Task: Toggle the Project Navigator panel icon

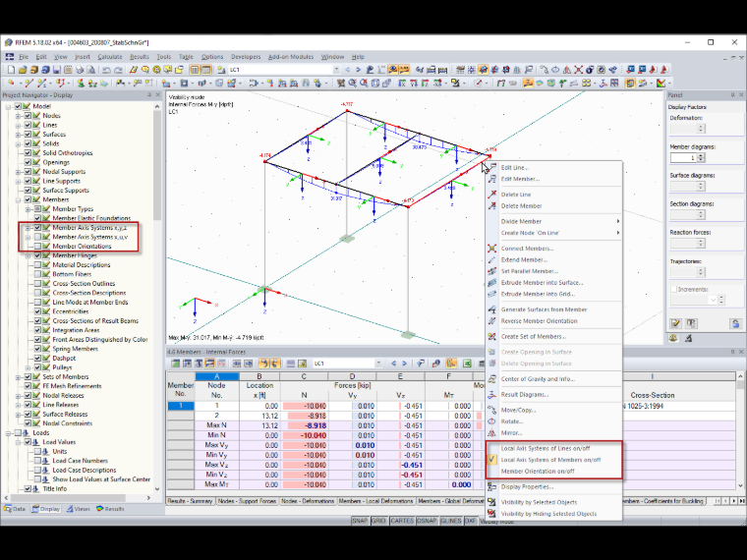Action: (x=195, y=70)
